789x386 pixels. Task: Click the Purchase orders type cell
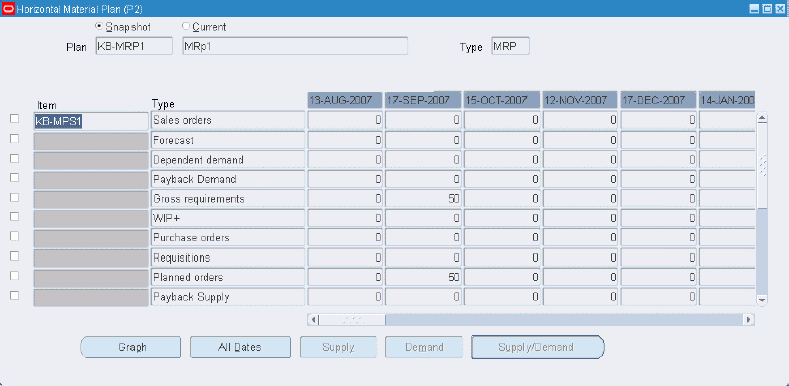point(228,238)
